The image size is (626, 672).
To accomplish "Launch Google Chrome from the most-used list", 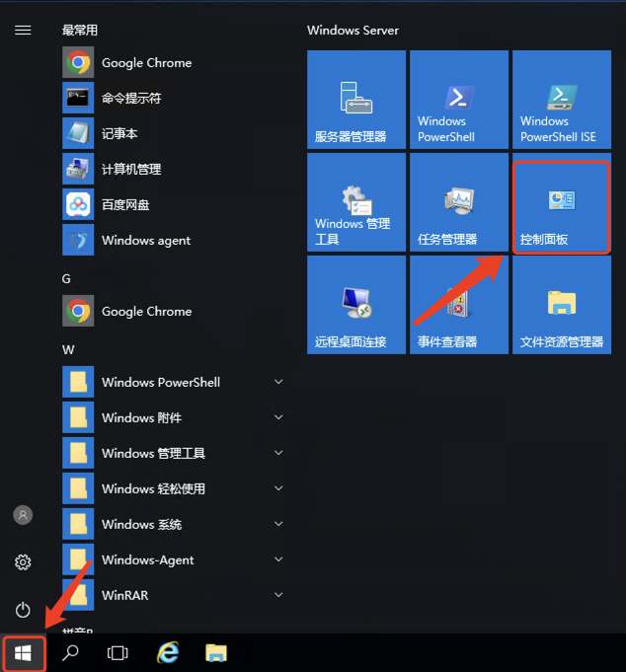I will coord(174,62).
